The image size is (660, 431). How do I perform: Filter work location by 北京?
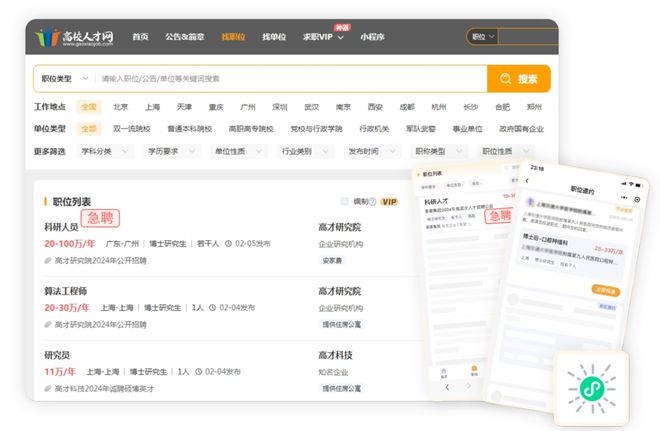[120, 107]
